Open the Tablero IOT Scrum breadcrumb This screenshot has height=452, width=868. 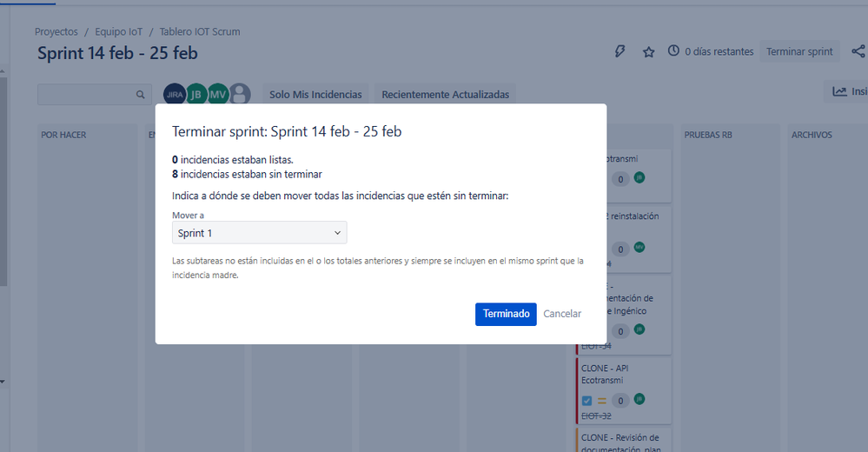pos(200,31)
